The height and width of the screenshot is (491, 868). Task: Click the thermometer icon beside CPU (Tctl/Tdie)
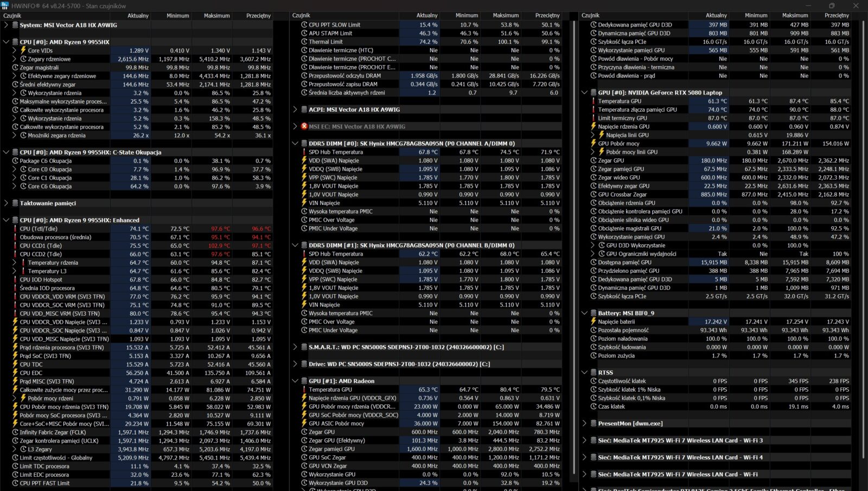pyautogui.click(x=15, y=229)
